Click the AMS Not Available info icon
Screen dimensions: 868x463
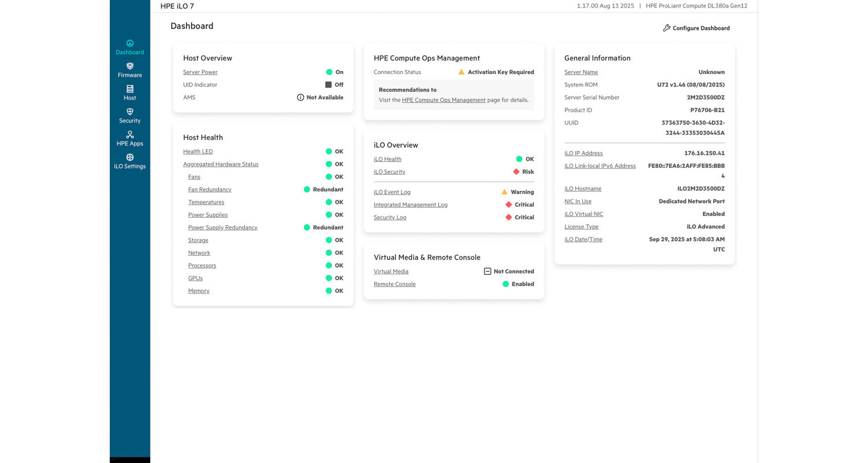coord(300,97)
